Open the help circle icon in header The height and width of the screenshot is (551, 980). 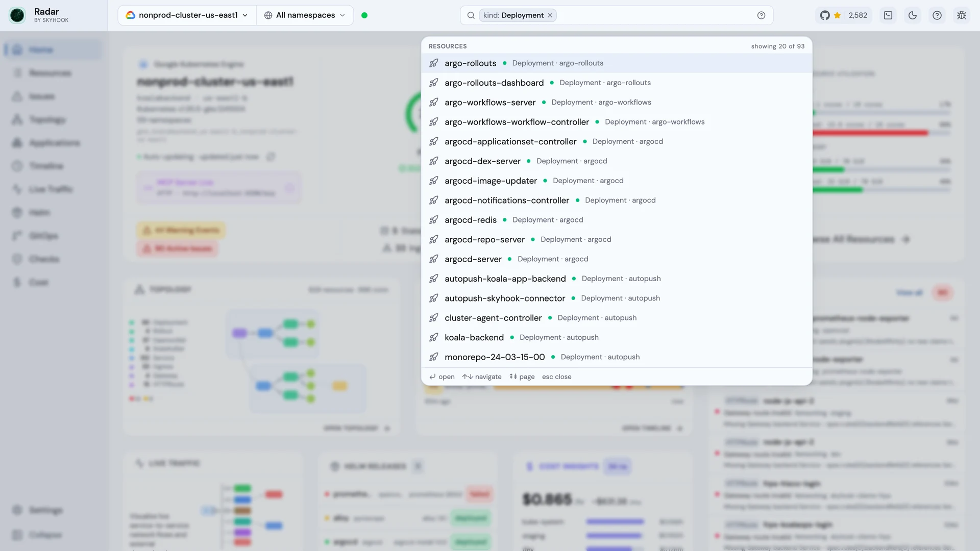pyautogui.click(x=937, y=15)
